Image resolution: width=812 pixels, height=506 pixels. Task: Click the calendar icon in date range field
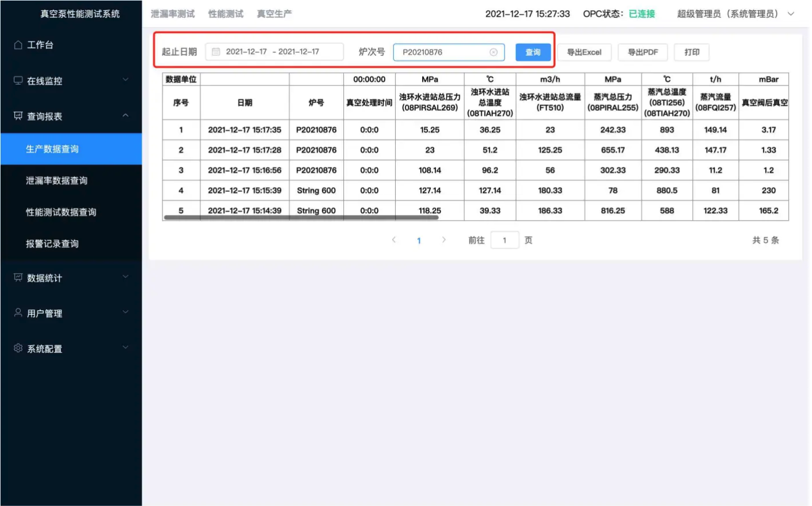[x=216, y=52]
